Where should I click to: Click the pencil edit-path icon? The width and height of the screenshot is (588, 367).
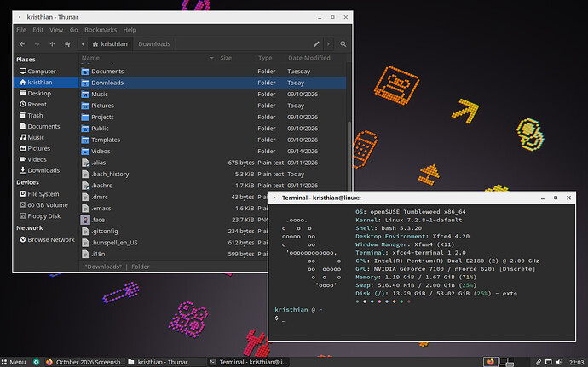point(316,44)
